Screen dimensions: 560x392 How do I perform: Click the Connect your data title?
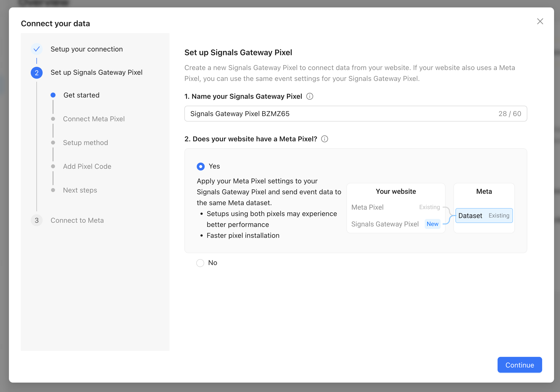click(x=56, y=24)
